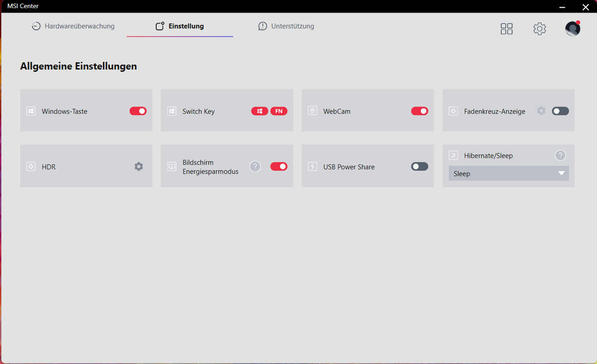Open the settings gear in top bar
Screen dimensions: 597x364
540,29
